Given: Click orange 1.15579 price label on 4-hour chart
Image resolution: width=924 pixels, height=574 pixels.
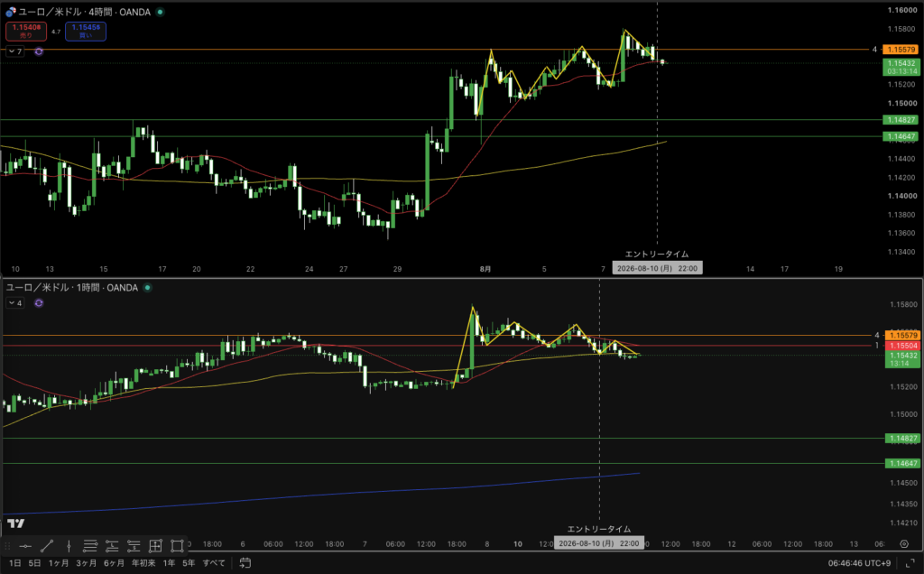Looking at the screenshot, I should pyautogui.click(x=901, y=50).
